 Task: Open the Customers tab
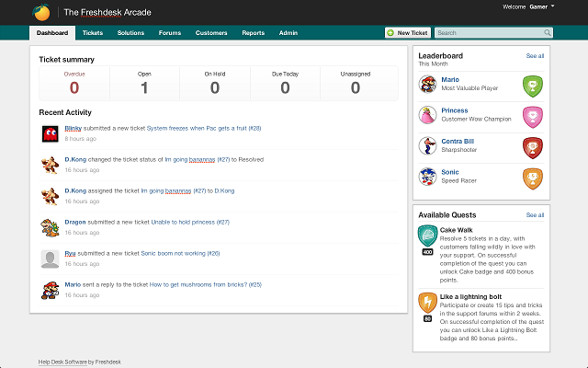click(x=211, y=33)
